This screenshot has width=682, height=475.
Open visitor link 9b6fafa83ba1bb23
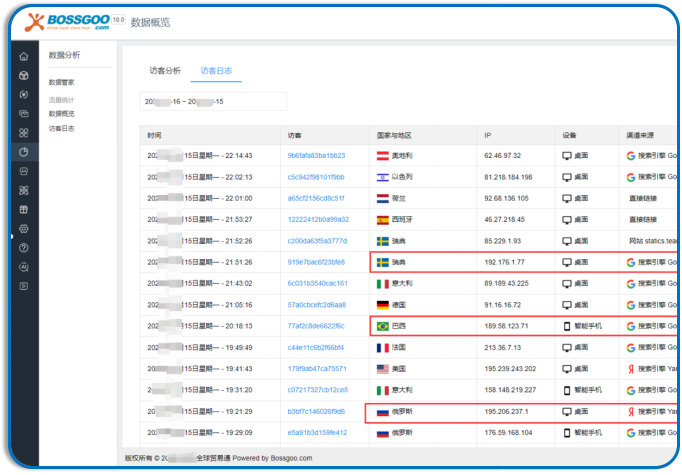click(x=316, y=155)
